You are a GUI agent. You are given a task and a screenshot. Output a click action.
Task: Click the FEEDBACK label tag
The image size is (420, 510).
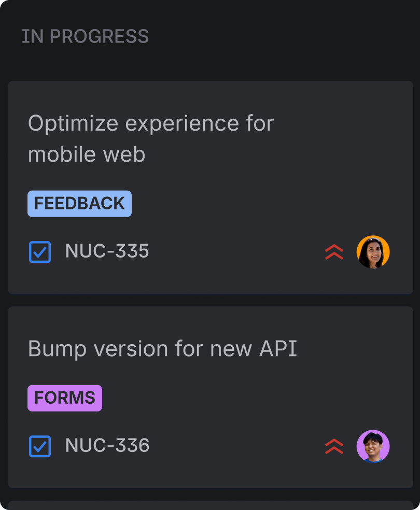[79, 204]
